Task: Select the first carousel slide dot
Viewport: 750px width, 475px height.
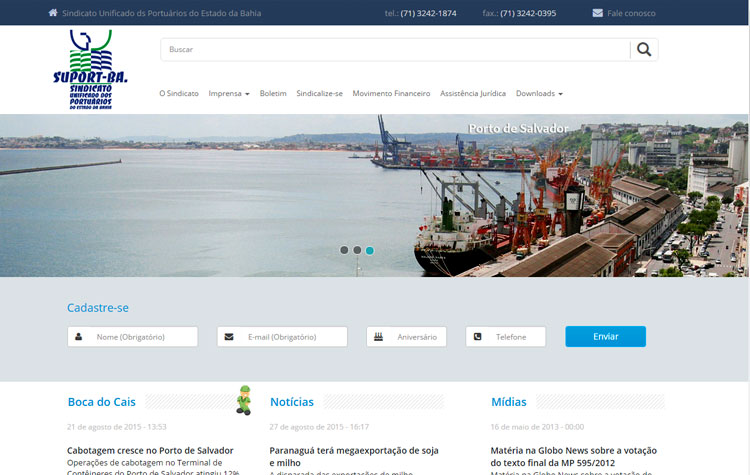Action: (x=344, y=250)
